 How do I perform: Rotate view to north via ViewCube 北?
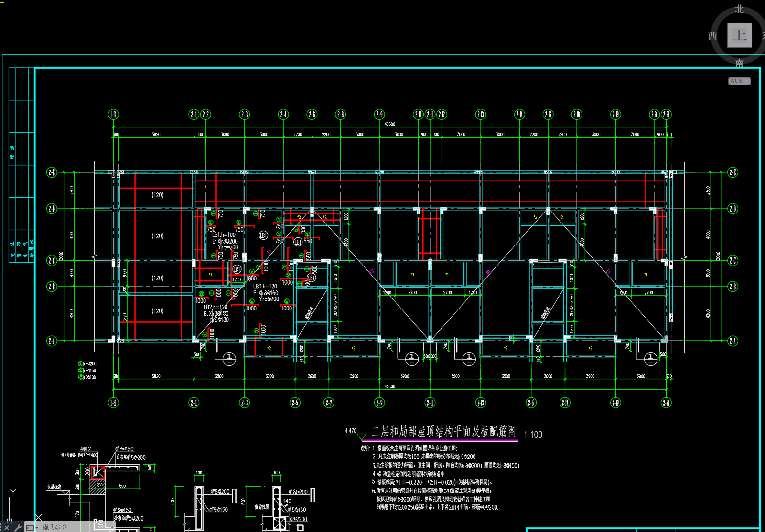pos(739,9)
